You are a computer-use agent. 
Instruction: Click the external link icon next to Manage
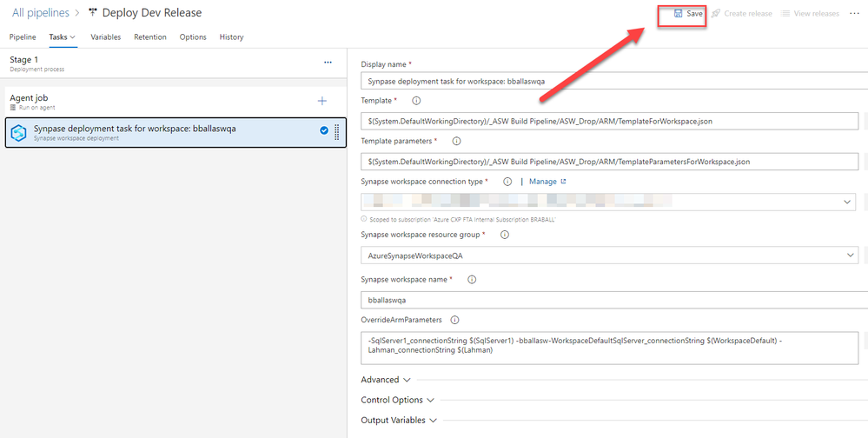(x=564, y=181)
